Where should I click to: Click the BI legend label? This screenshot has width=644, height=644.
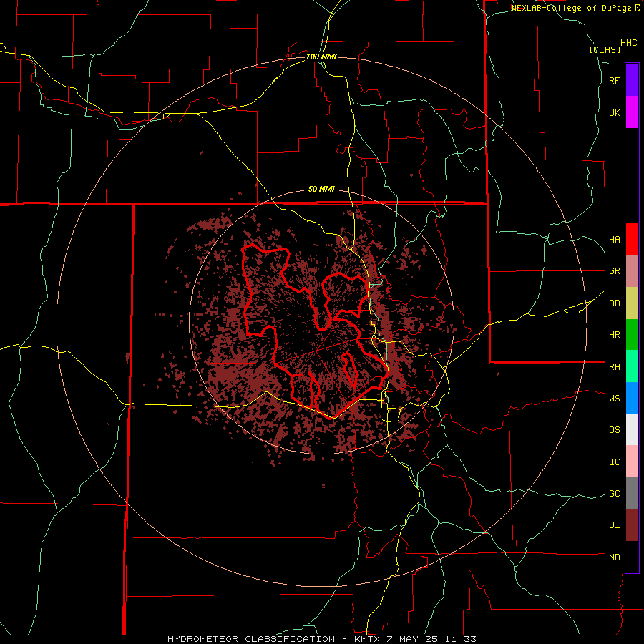614,525
